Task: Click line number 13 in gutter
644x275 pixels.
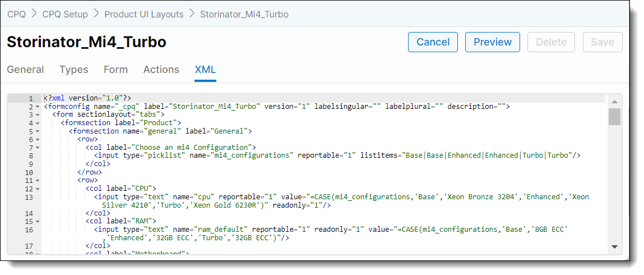Action: point(29,197)
